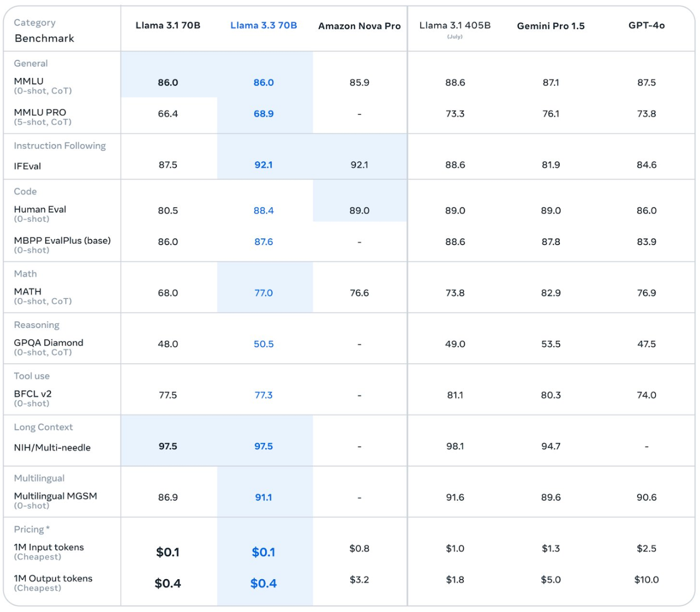Select the Llama 3.1 70B column header
Screen dimensions: 700x612
click(x=168, y=25)
